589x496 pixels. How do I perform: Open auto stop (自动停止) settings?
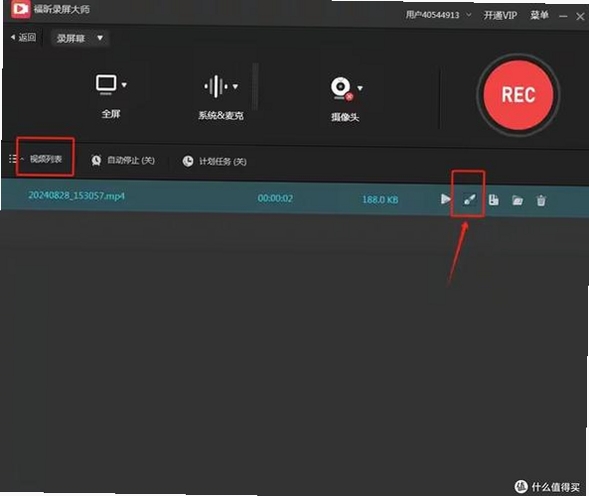click(123, 160)
